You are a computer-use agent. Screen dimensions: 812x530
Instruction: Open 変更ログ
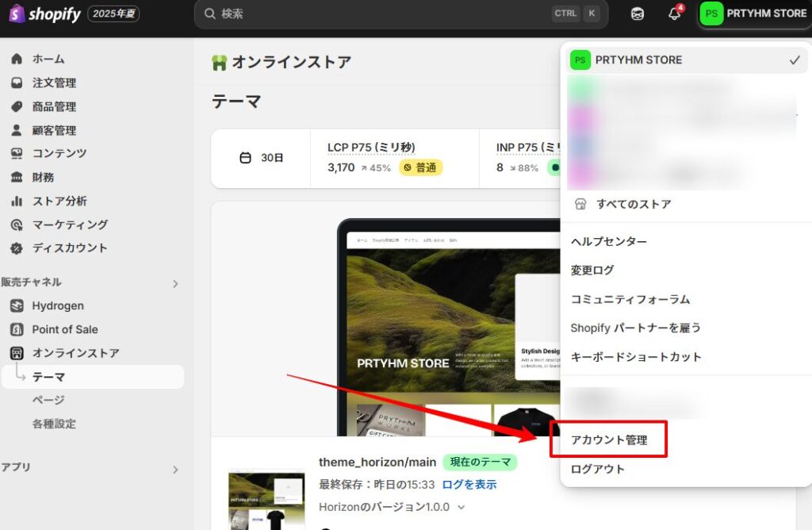592,270
